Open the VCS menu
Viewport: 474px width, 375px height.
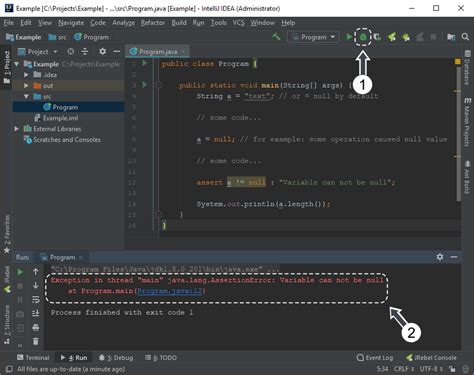pyautogui.click(x=238, y=23)
